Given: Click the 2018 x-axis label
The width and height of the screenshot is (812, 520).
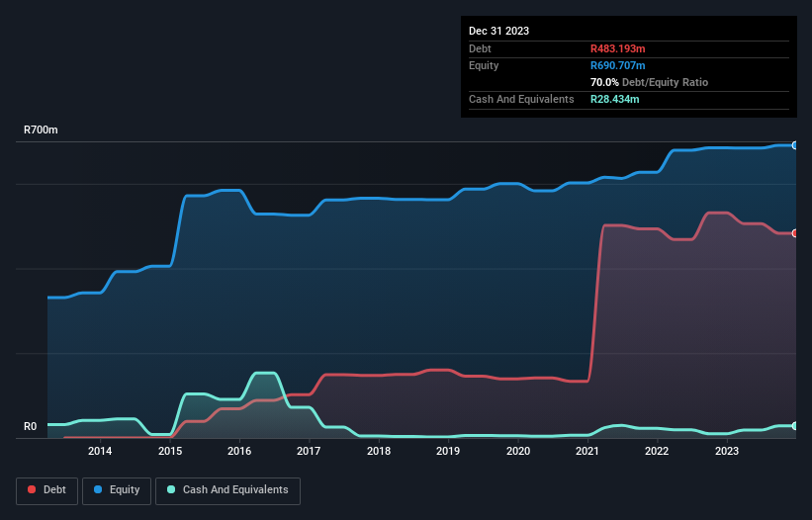Looking at the screenshot, I should (x=379, y=451).
